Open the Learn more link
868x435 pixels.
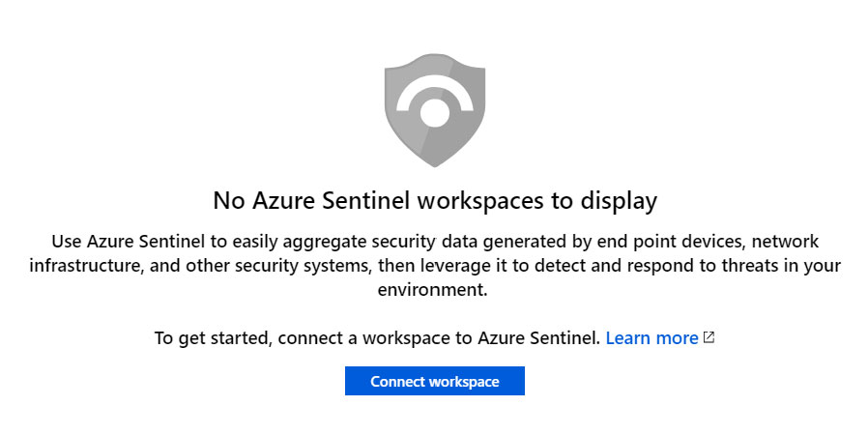651,337
